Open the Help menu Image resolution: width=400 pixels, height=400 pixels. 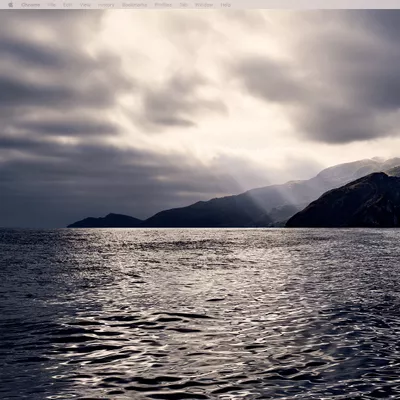pyautogui.click(x=225, y=5)
